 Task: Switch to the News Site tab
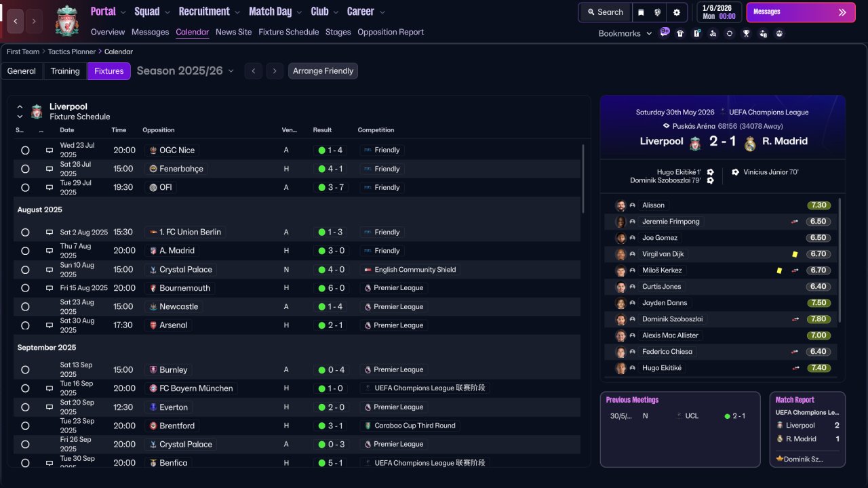[233, 32]
